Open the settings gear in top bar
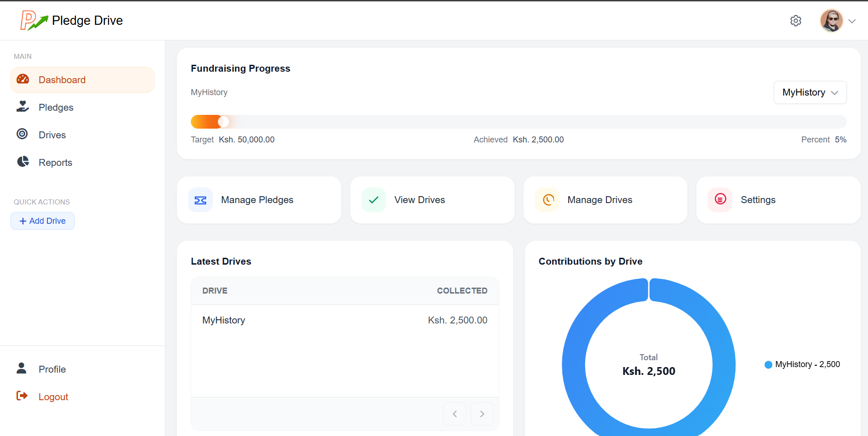This screenshot has height=436, width=868. click(796, 20)
